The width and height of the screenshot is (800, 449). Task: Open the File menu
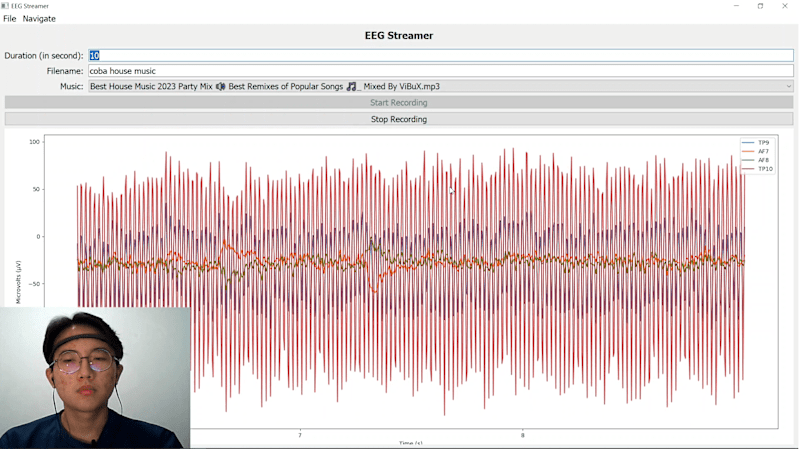coord(9,18)
